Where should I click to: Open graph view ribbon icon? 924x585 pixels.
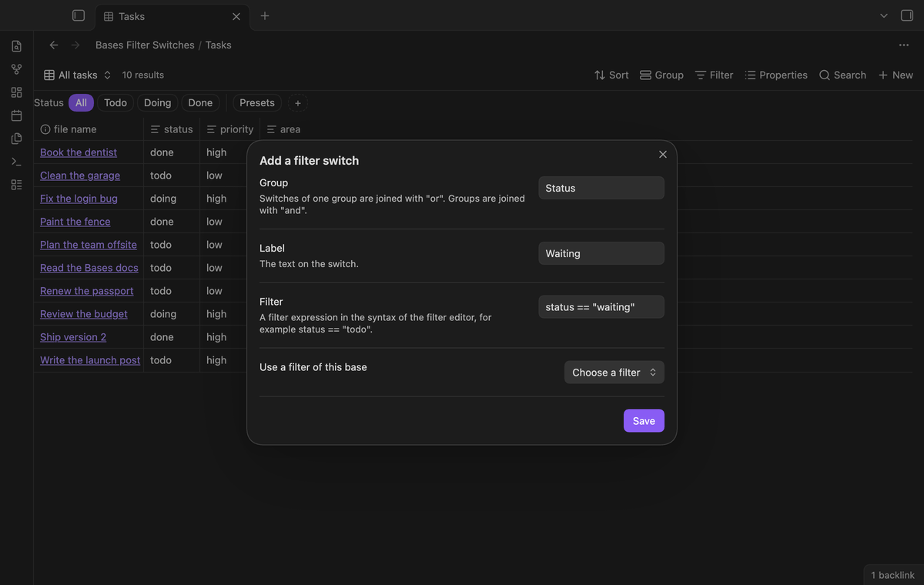click(x=16, y=69)
